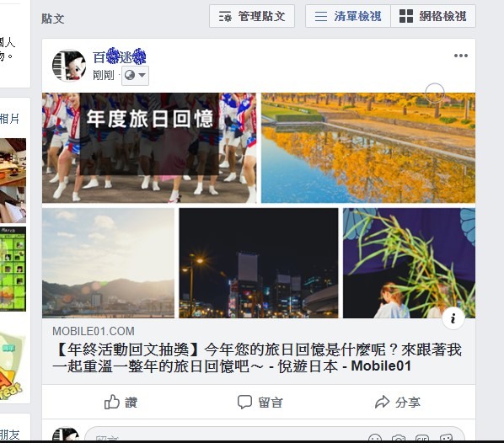Screen dimensions: 504x443
Task: Open the poster's profile name link
Action: pos(119,56)
